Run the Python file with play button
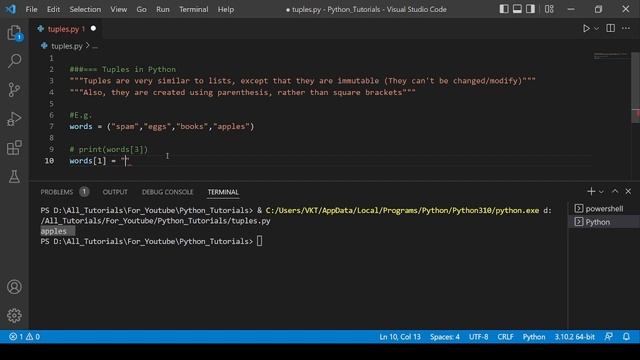 click(x=586, y=29)
